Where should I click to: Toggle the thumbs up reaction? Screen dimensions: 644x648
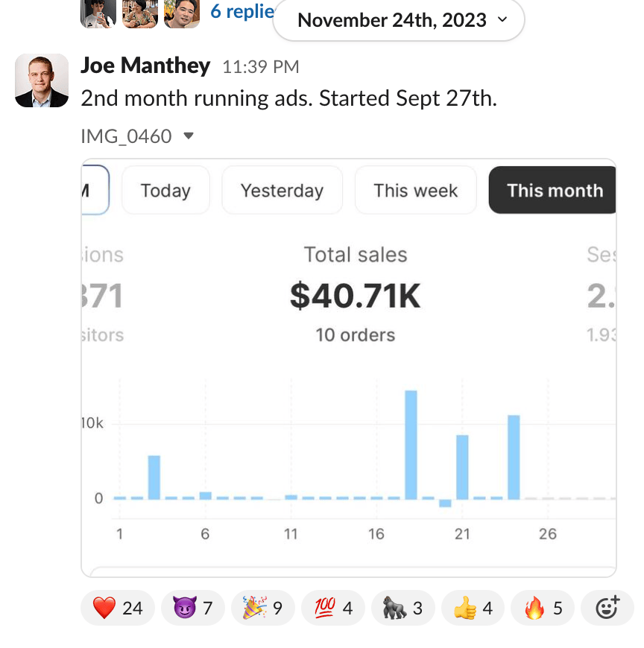tap(472, 609)
